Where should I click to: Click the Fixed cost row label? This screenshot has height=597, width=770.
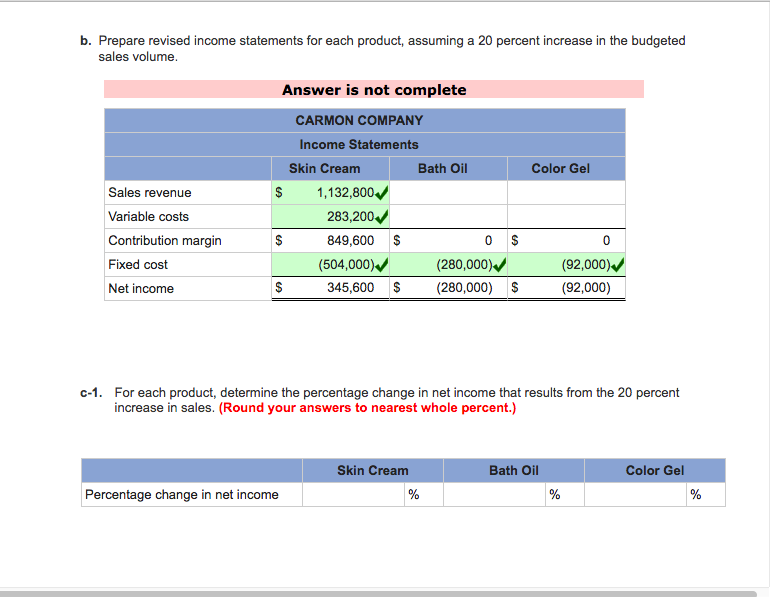138,265
